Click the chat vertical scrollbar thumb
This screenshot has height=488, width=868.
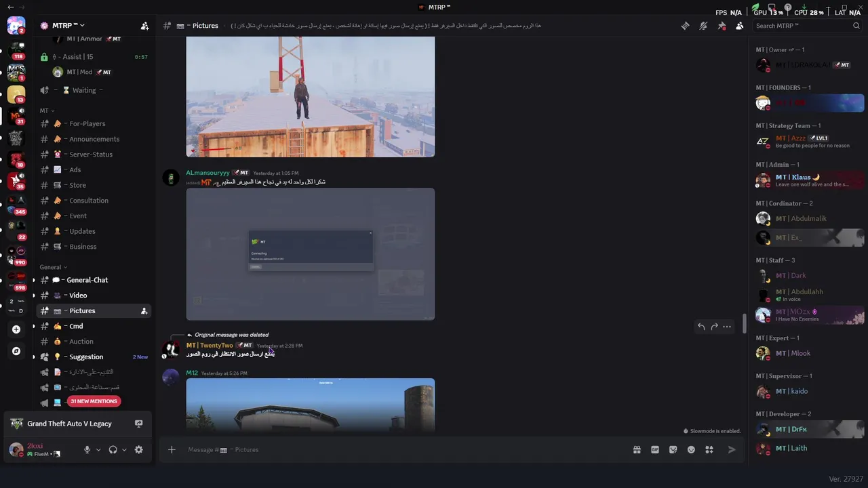[744, 323]
